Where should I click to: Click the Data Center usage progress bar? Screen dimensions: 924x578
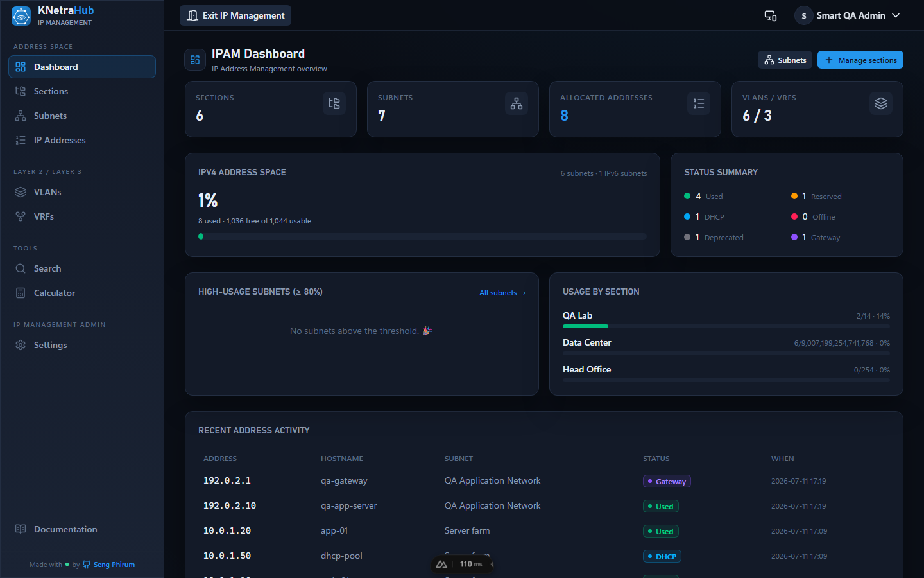click(726, 353)
